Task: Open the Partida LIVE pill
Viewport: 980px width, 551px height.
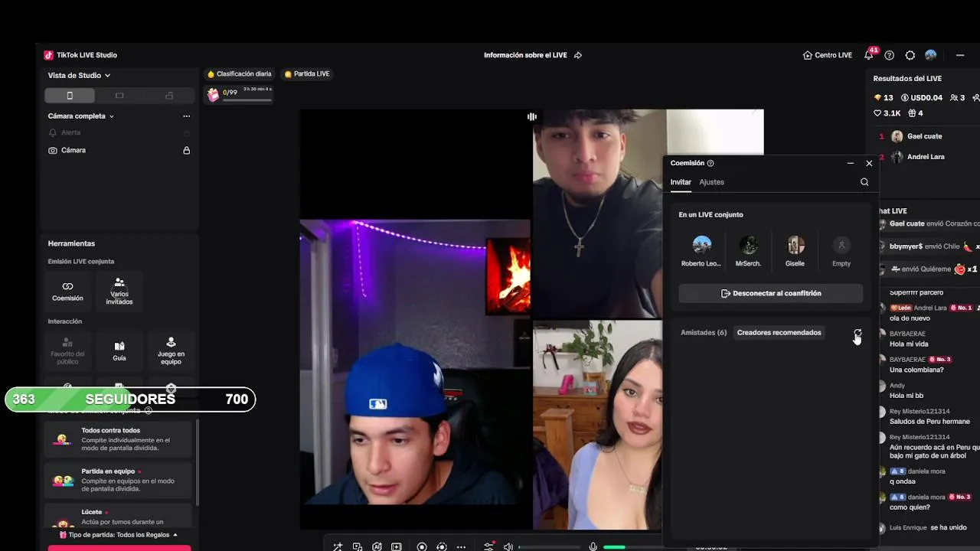Action: (306, 74)
